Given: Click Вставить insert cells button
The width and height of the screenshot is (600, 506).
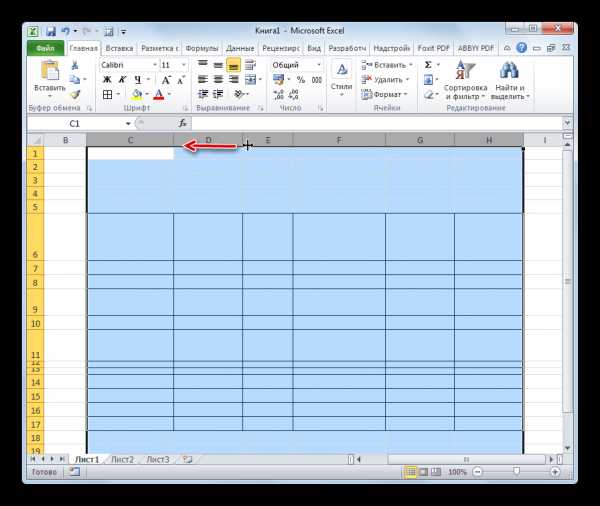Looking at the screenshot, I should click(387, 65).
